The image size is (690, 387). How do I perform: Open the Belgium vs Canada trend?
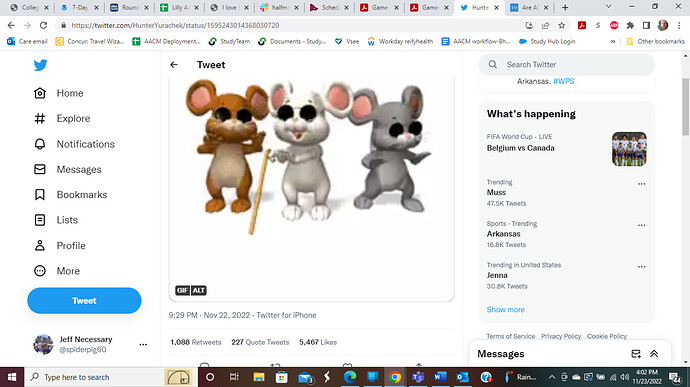(x=521, y=148)
